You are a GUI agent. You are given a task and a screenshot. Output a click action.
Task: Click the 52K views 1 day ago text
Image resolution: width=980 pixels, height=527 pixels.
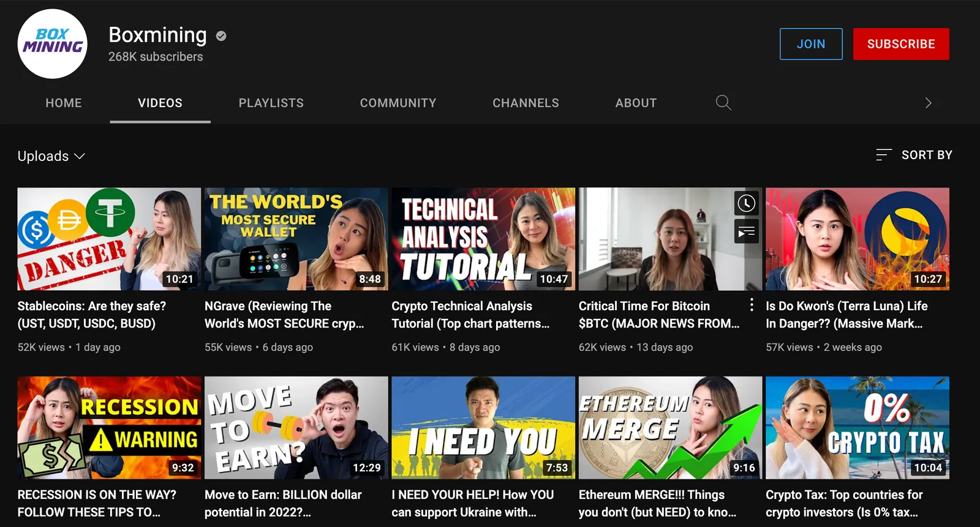pyautogui.click(x=69, y=347)
